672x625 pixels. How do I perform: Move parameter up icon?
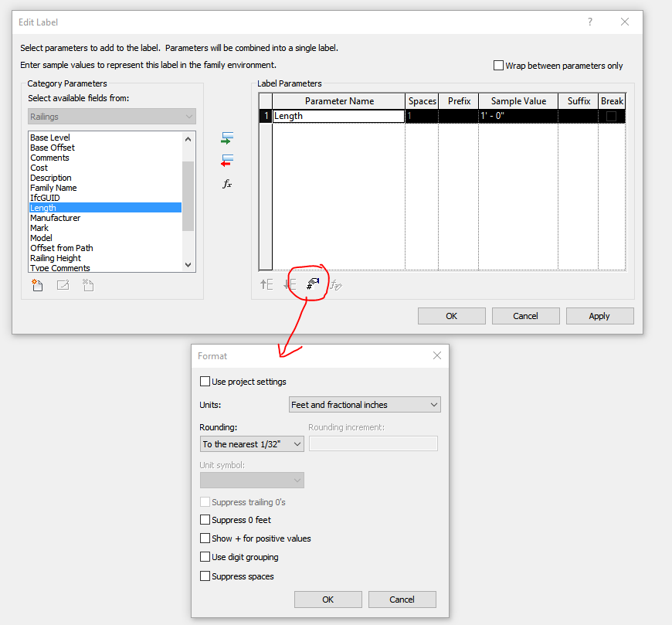point(266,284)
